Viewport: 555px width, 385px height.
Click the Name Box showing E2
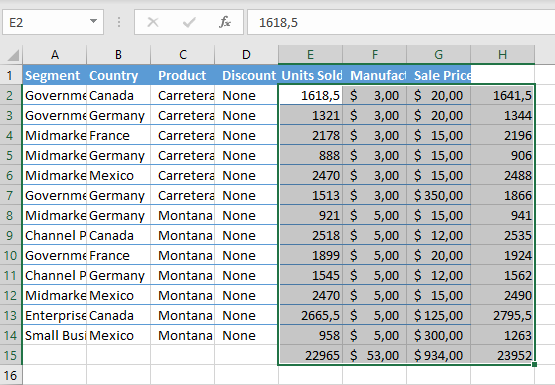(x=53, y=22)
